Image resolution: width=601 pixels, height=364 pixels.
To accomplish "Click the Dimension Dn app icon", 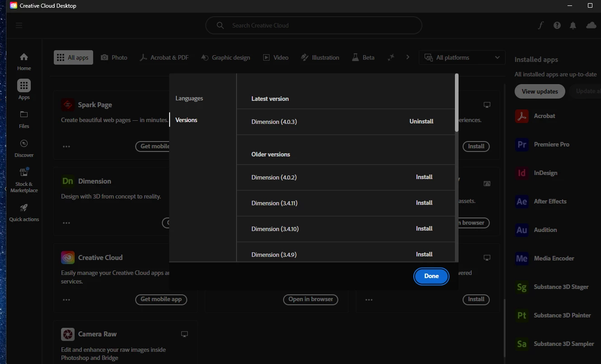I will point(68,181).
